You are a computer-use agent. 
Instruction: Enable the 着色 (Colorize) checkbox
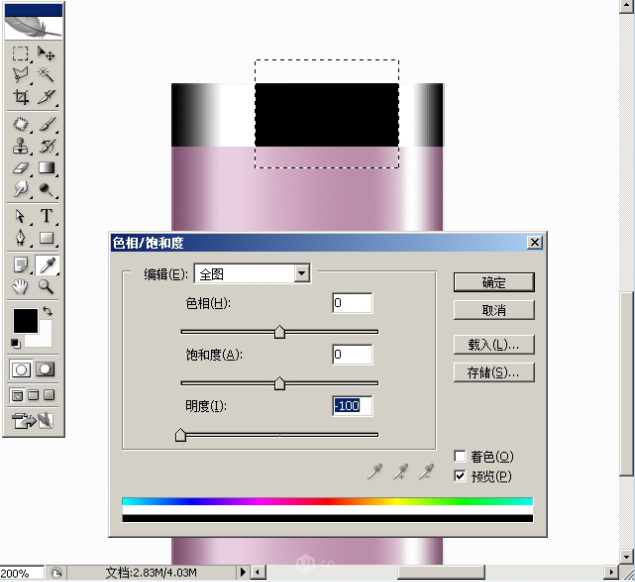[x=460, y=456]
